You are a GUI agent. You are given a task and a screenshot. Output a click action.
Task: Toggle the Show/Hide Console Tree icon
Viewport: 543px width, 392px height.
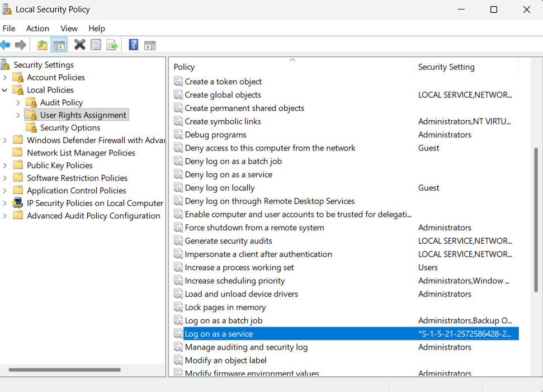click(x=59, y=45)
